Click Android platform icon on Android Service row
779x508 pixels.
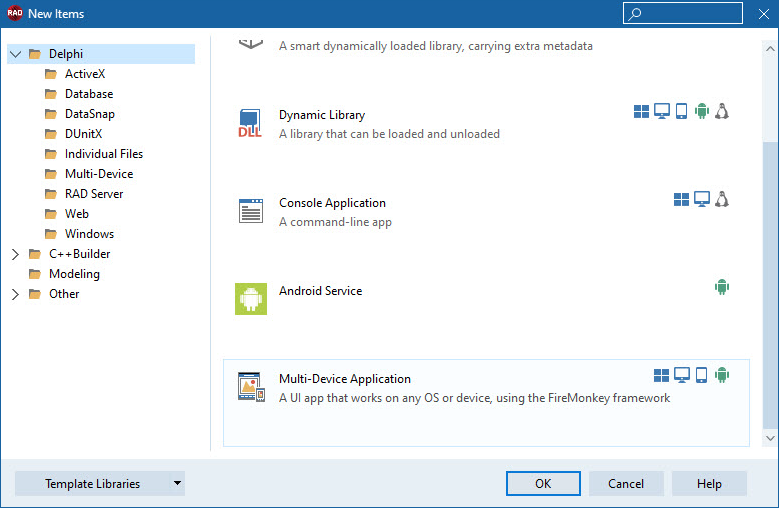pos(722,287)
